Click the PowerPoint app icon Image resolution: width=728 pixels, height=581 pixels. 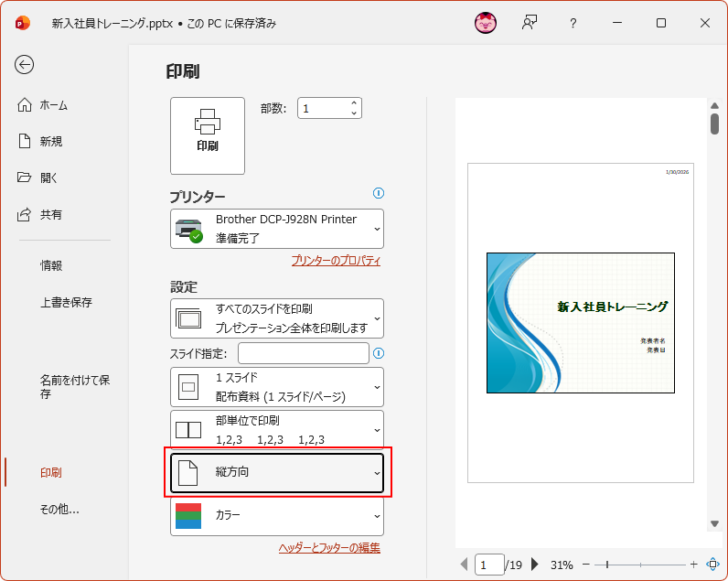coord(22,23)
